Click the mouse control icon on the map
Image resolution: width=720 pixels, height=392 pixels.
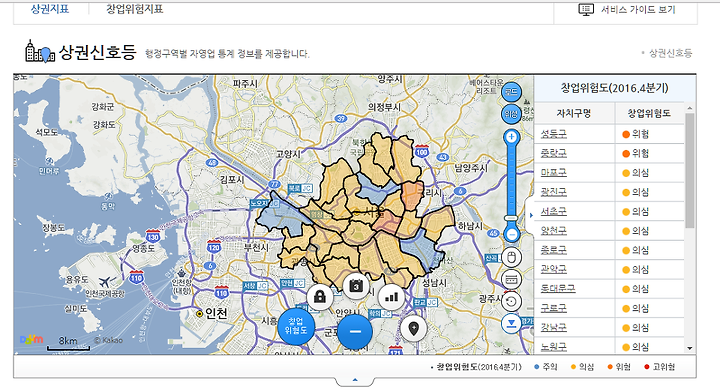coord(511,257)
